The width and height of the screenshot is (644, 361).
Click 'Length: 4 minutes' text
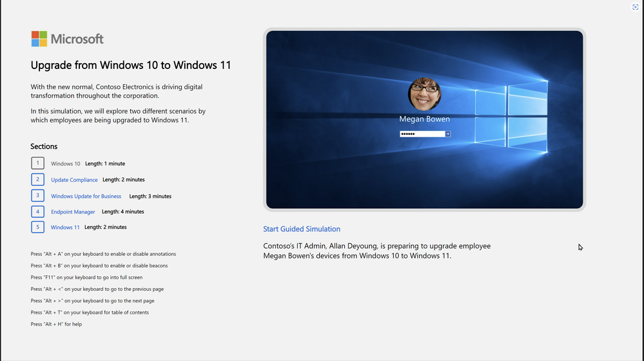coord(122,211)
